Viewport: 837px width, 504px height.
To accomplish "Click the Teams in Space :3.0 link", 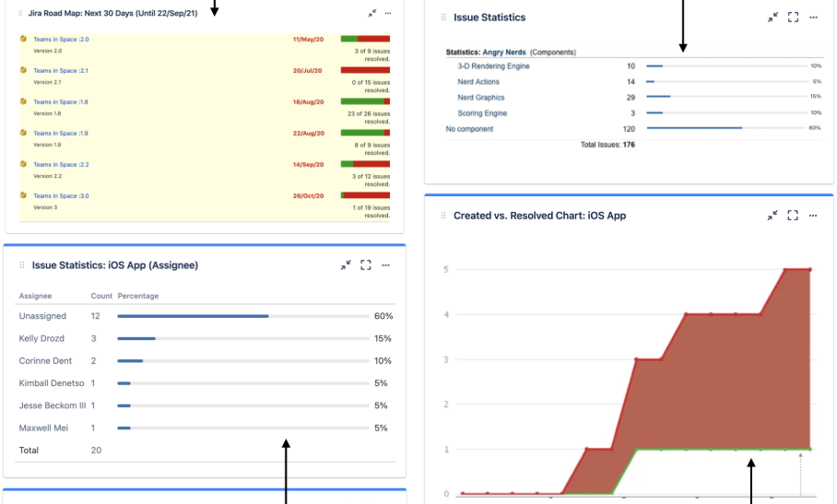I will click(61, 196).
